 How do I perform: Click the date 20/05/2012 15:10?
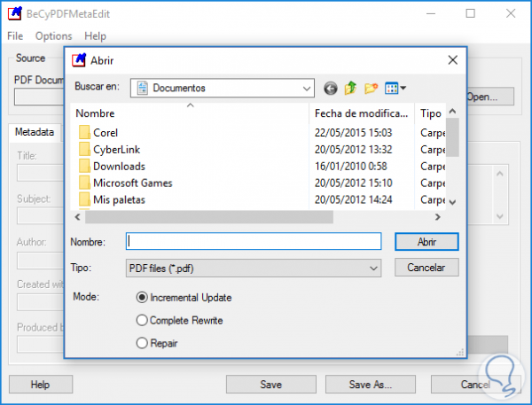[353, 183]
